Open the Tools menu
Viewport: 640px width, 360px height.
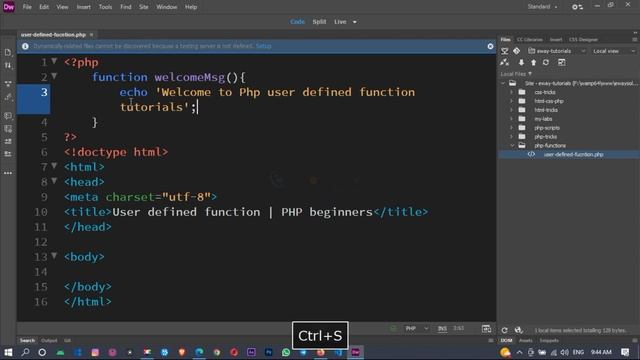click(x=105, y=7)
